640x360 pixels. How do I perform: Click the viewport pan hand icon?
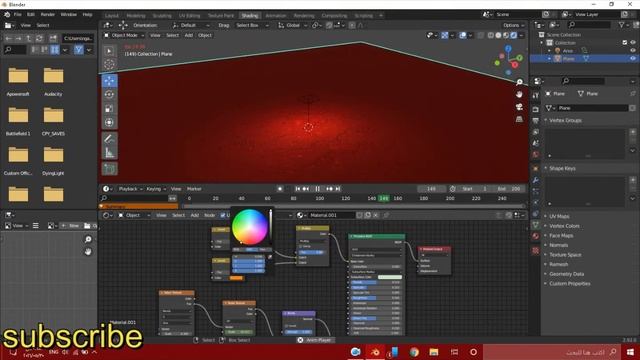[519, 94]
